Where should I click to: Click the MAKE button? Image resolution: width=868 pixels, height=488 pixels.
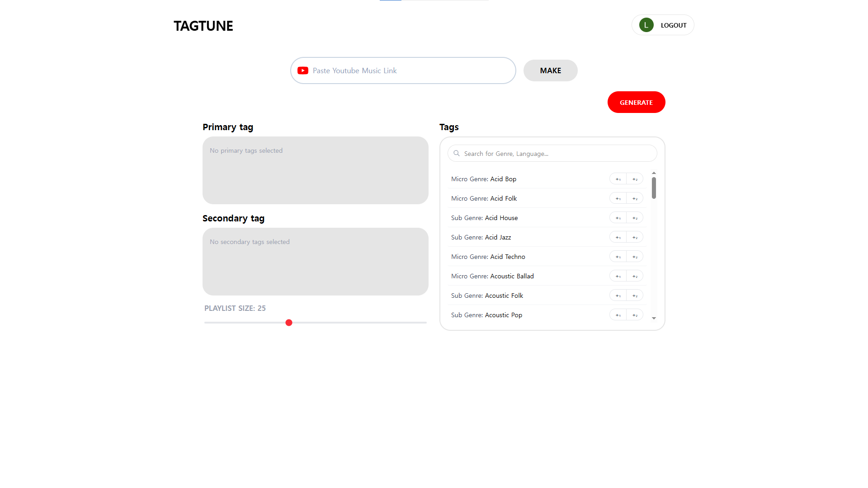(x=550, y=70)
